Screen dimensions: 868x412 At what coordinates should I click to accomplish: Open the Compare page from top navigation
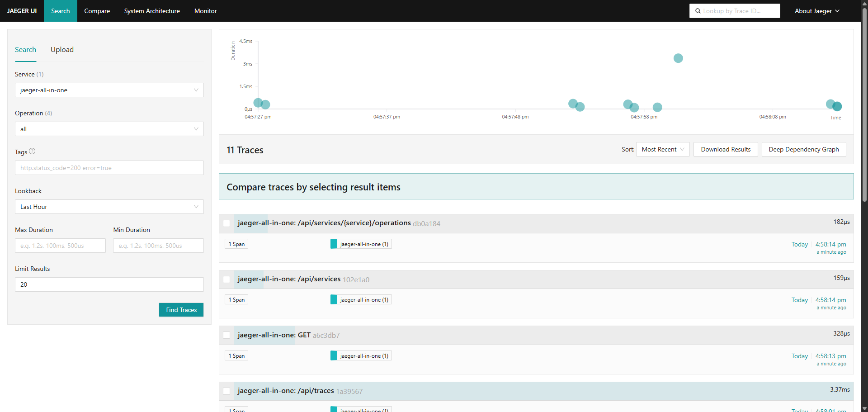(x=97, y=11)
